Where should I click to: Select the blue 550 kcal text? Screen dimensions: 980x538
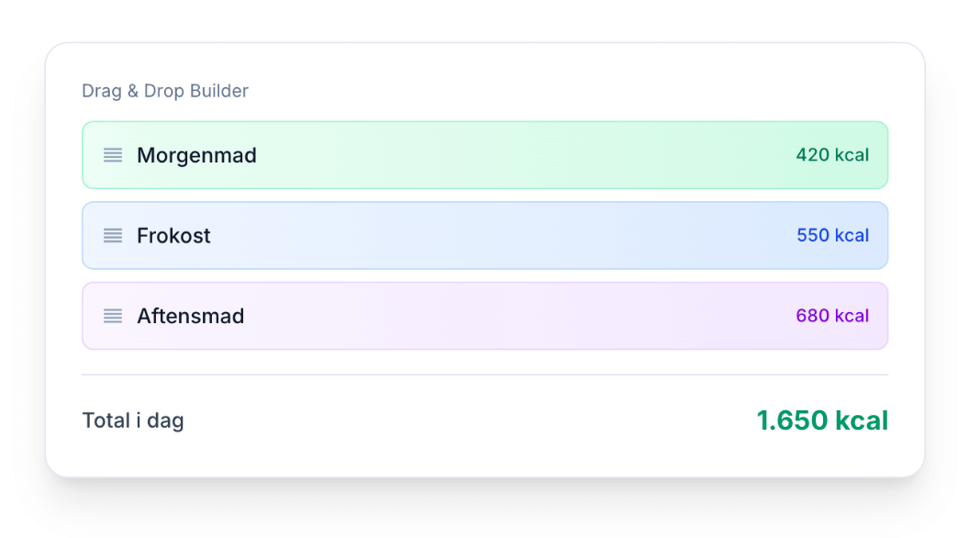[831, 236]
